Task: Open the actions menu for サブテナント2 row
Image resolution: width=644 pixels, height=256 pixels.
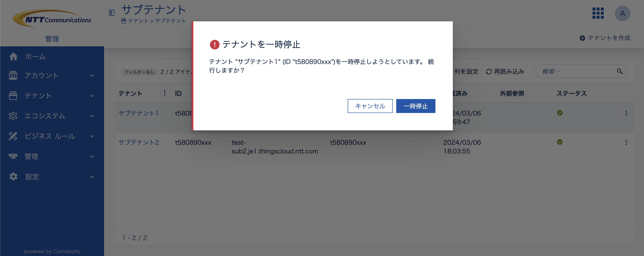Action: [626, 142]
